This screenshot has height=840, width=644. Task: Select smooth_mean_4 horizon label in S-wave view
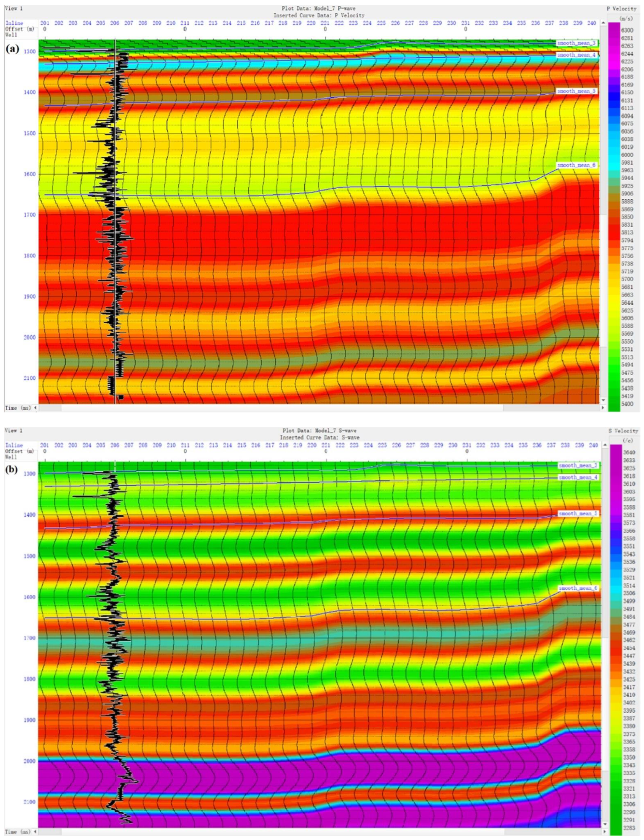(578, 478)
